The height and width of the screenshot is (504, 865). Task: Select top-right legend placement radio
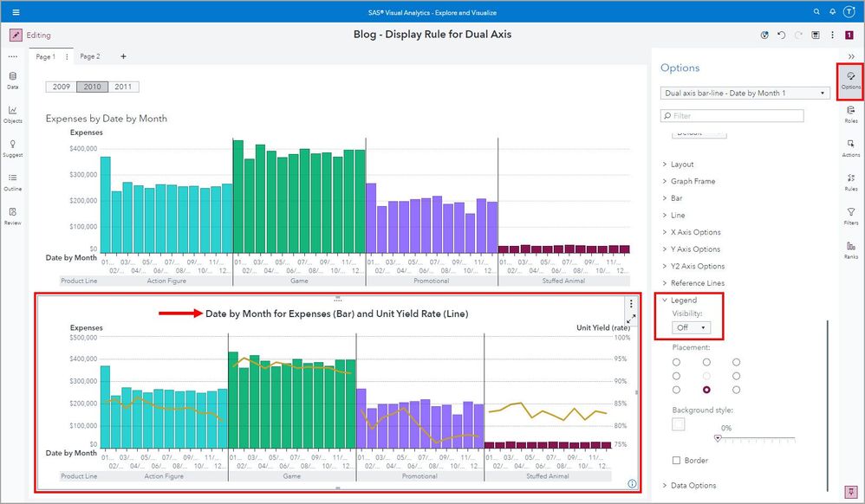(737, 362)
